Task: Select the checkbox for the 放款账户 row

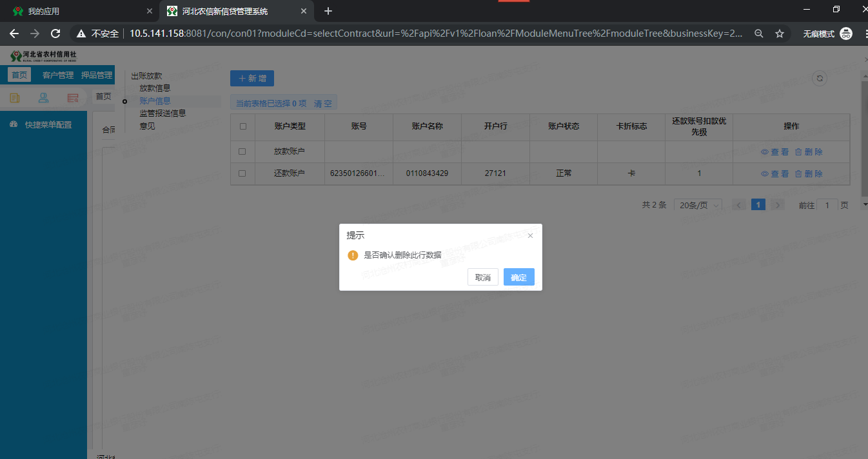Action: tap(242, 151)
